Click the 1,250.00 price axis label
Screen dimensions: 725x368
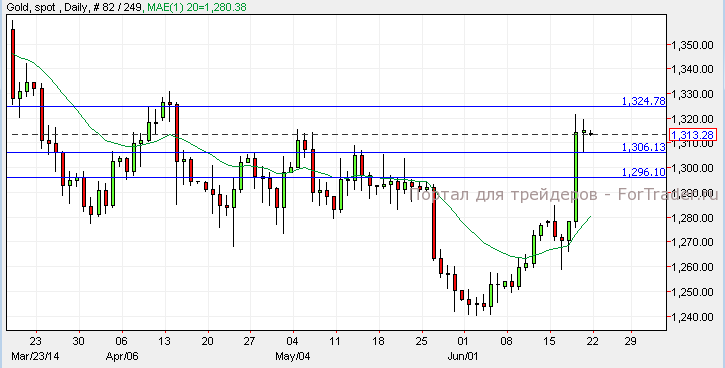(692, 292)
